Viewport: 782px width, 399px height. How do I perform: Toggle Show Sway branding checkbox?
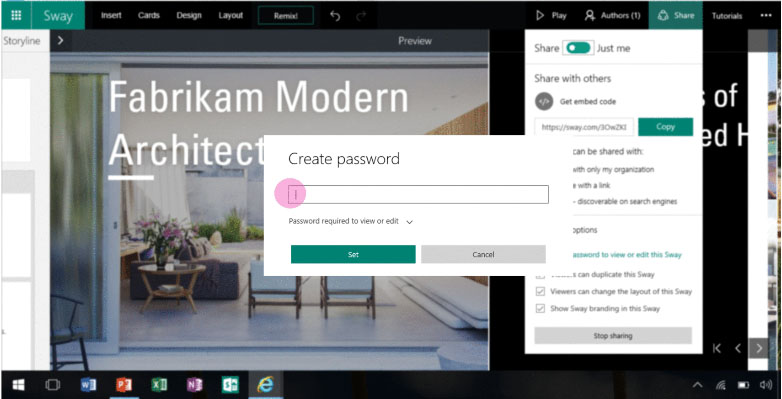(540, 308)
